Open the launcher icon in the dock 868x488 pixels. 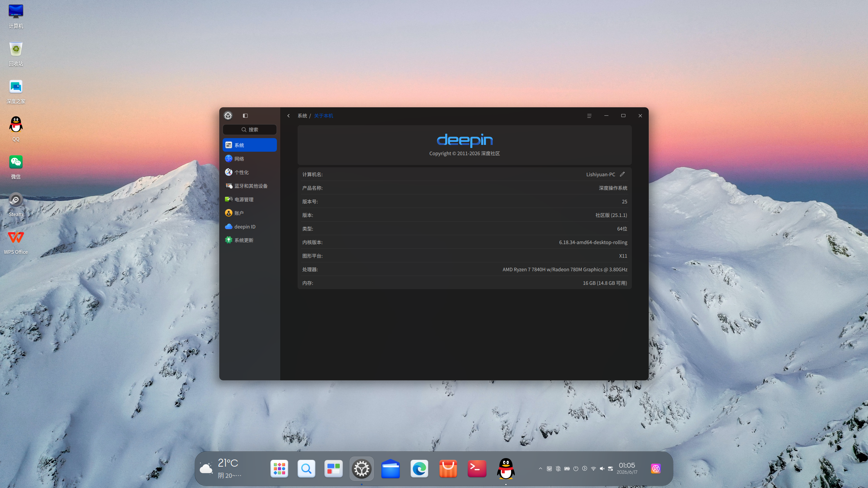279,469
